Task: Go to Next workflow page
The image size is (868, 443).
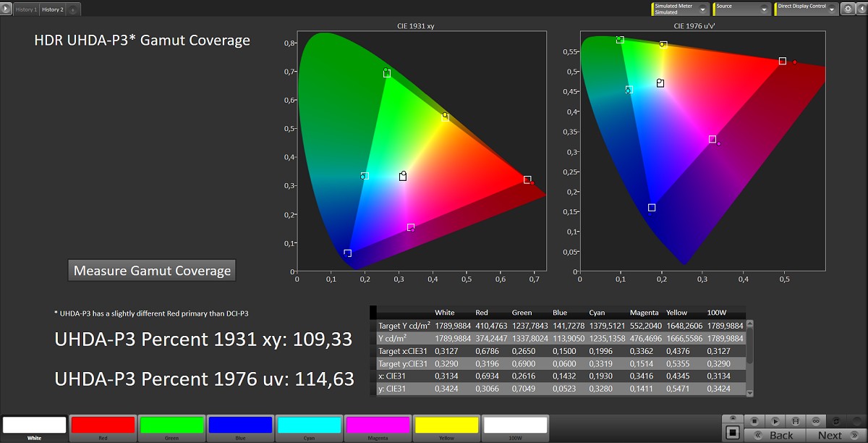Action: point(835,435)
